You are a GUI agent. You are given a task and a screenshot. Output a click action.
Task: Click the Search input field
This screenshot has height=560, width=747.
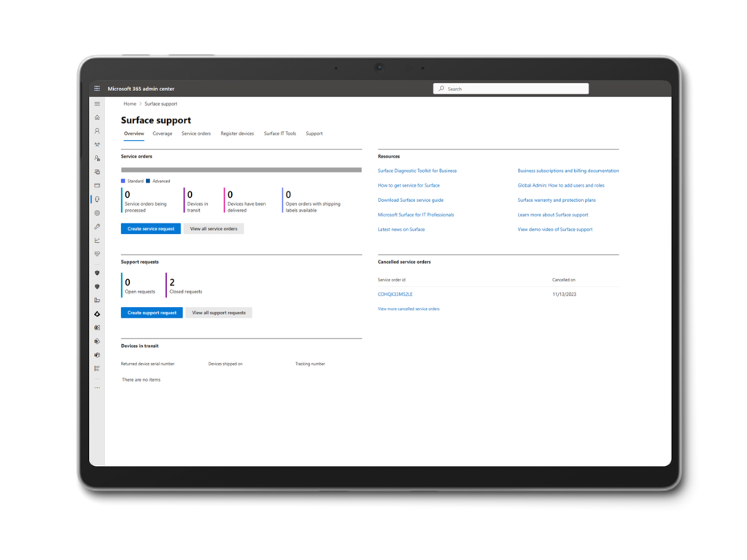coord(511,88)
